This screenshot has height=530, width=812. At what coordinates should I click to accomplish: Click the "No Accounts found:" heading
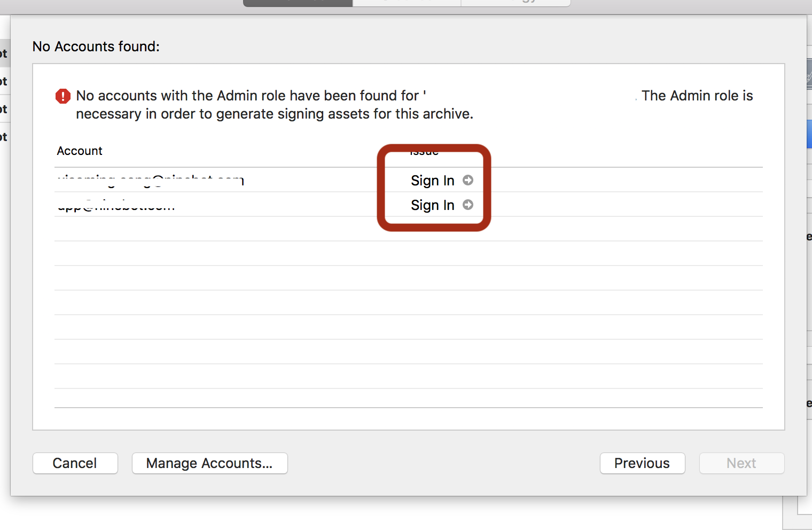tap(96, 47)
